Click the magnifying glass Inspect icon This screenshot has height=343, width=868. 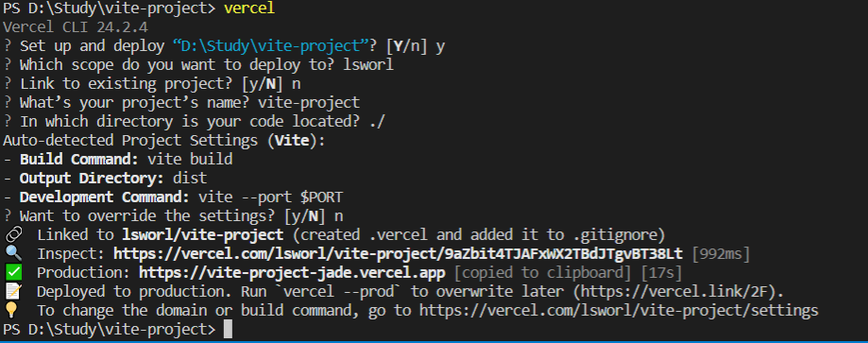coord(12,254)
